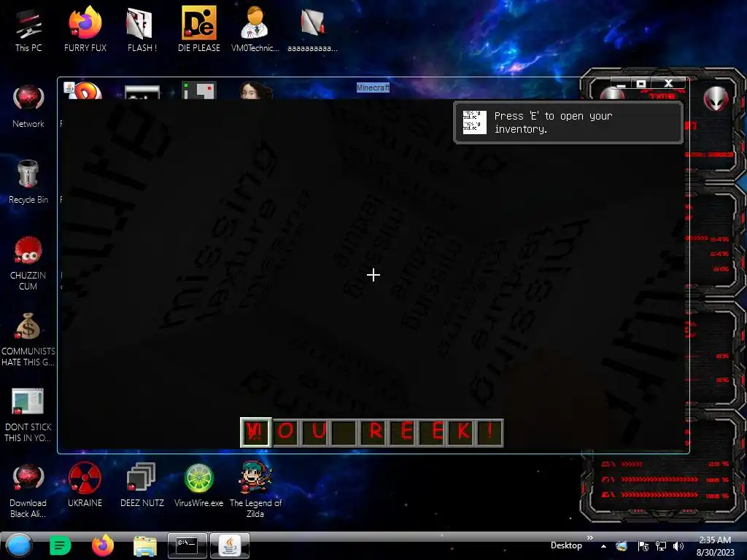This screenshot has width=747, height=560.
Task: Select the first hotbar slot in Minecraft
Action: [x=255, y=432]
